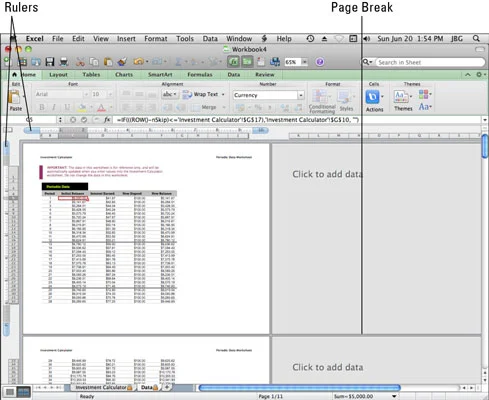Click the Copy icon in toolbar
Viewport: 489px width, 400px height.
(94, 62)
